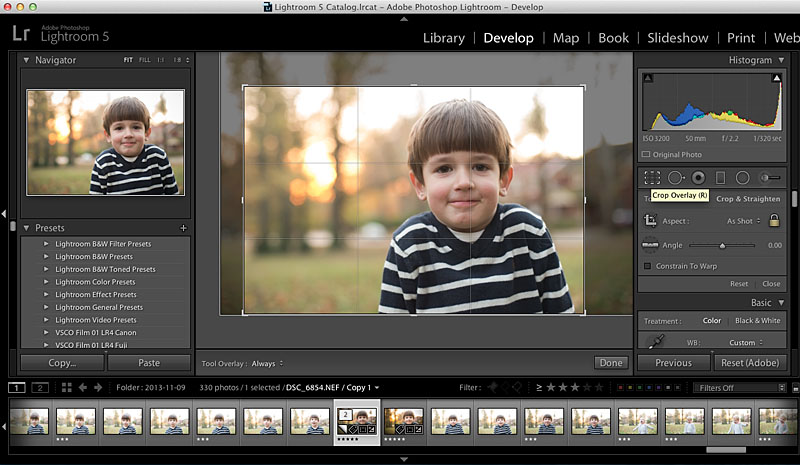Select the Graduated Filter tool
This screenshot has width=800, height=465.
tap(720, 178)
